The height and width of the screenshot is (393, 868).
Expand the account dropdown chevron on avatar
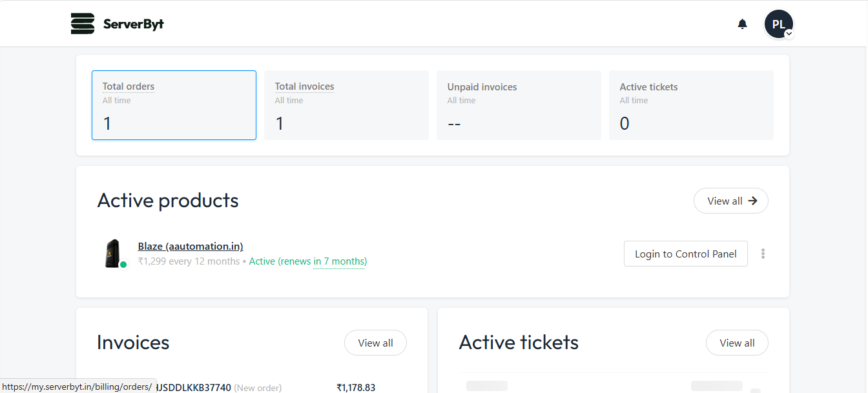(x=789, y=34)
